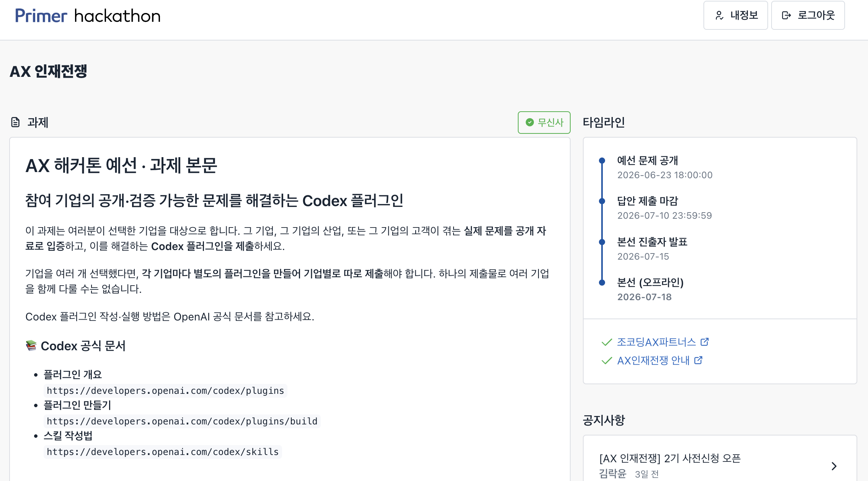Click the checkmark icon before 조코딩AX파트너스

click(x=607, y=342)
